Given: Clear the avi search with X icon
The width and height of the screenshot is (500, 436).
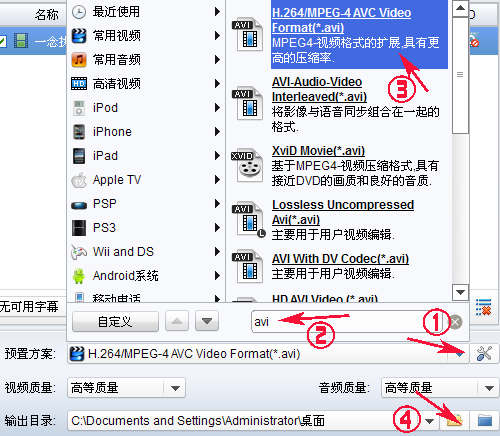Looking at the screenshot, I should (456, 322).
